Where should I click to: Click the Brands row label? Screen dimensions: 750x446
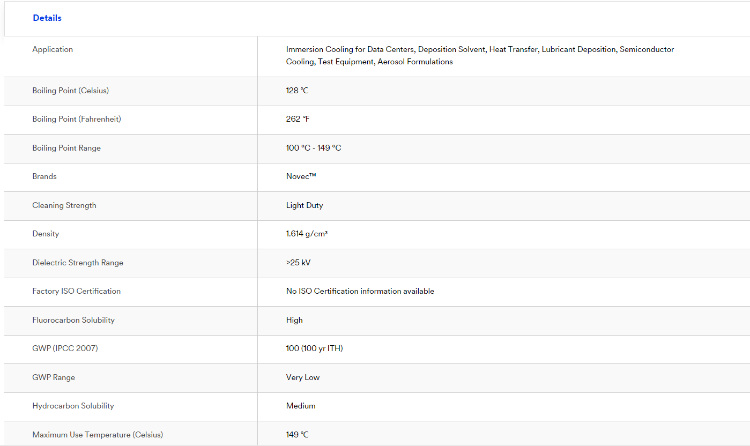(x=45, y=176)
